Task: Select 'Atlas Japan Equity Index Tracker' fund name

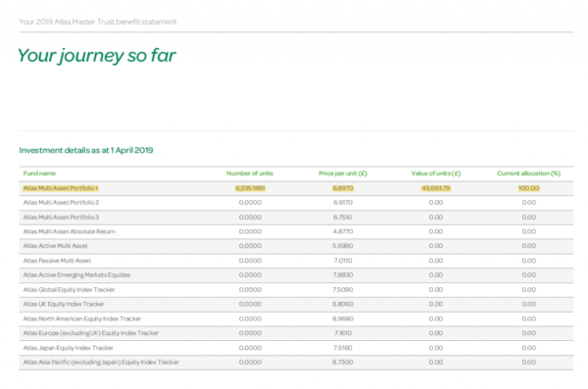Action: coord(69,348)
